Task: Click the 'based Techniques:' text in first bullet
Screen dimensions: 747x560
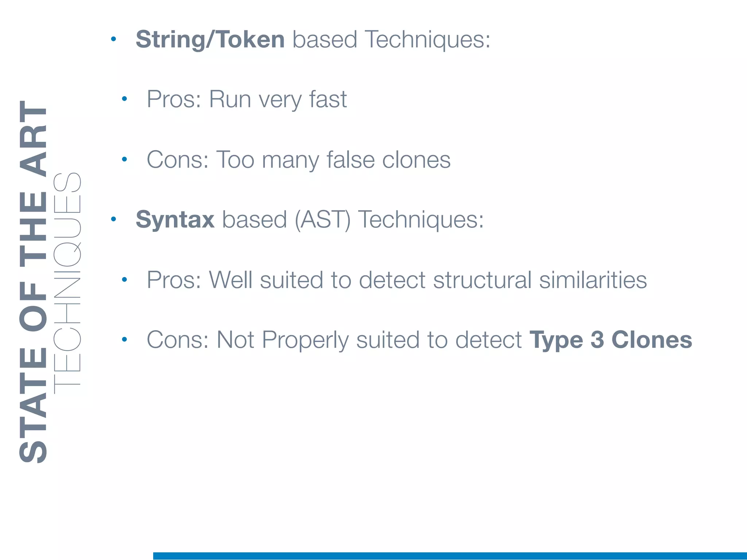Action: [x=391, y=39]
